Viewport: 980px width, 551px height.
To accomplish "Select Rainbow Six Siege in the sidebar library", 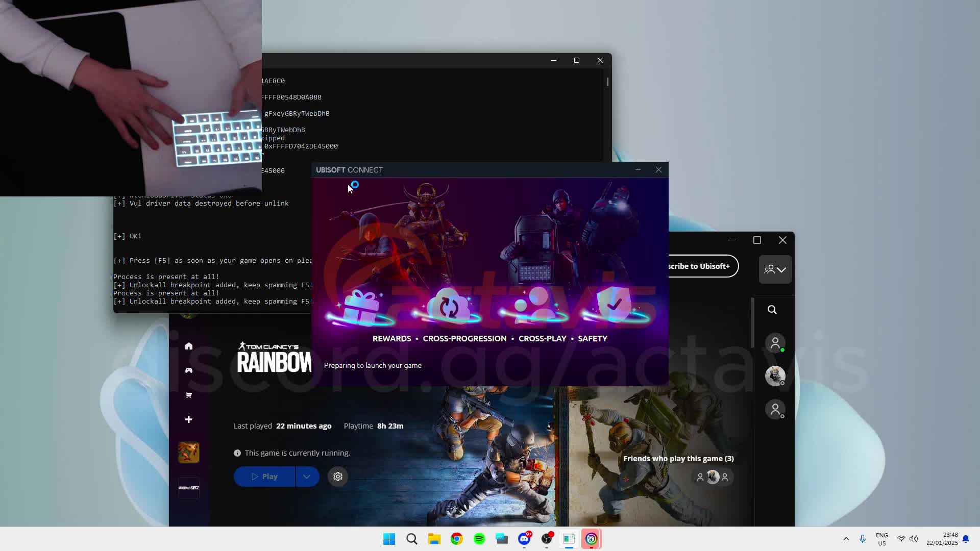I will tap(188, 487).
